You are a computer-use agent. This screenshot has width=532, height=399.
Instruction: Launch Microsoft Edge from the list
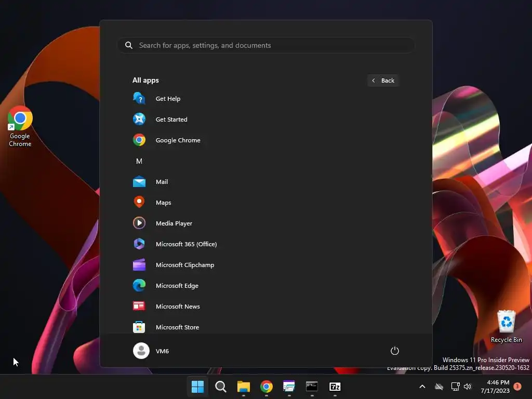click(x=177, y=286)
